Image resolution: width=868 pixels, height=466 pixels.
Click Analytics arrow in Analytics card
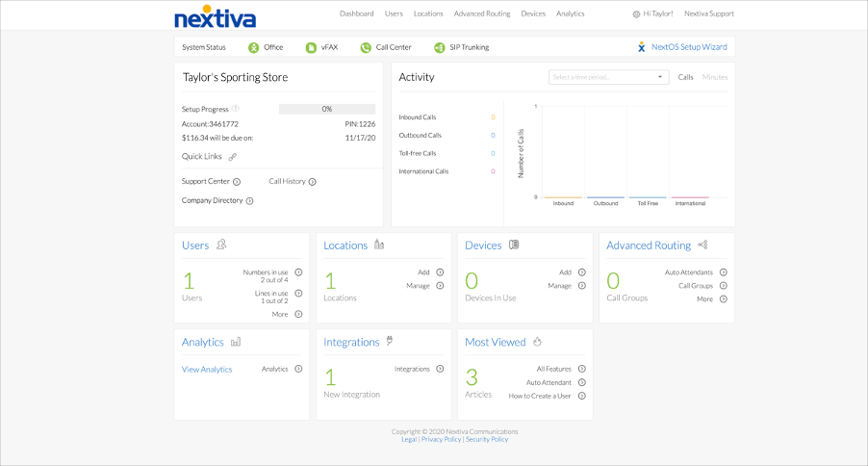coord(298,369)
